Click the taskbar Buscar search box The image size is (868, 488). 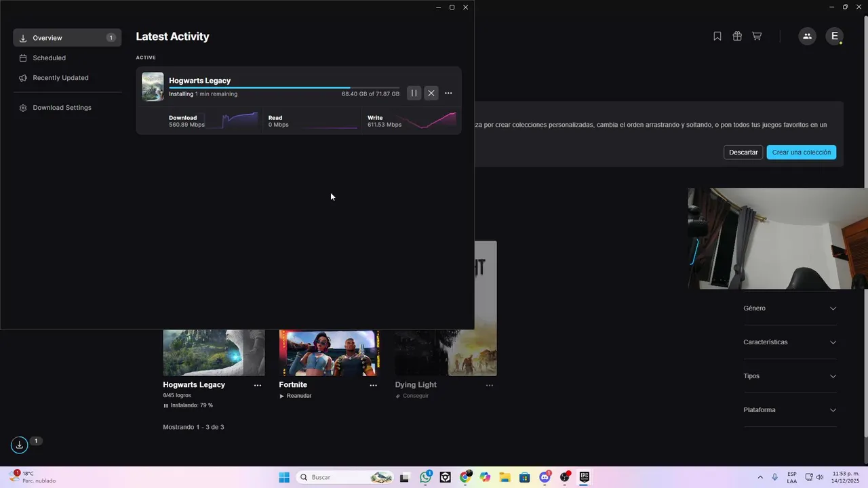click(346, 478)
